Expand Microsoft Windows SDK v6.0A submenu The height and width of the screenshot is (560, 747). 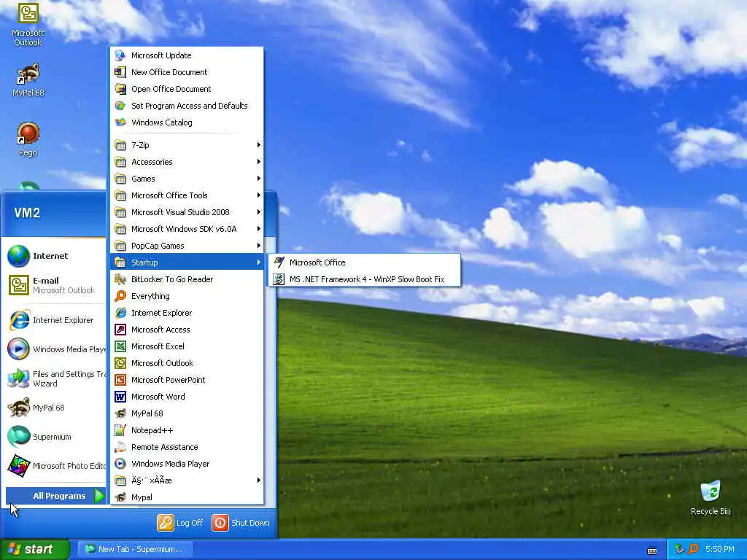187,229
